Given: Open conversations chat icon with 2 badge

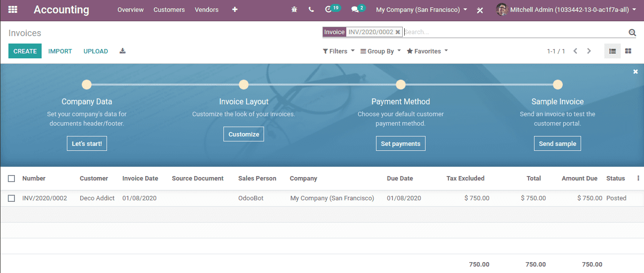Looking at the screenshot, I should tap(358, 9).
